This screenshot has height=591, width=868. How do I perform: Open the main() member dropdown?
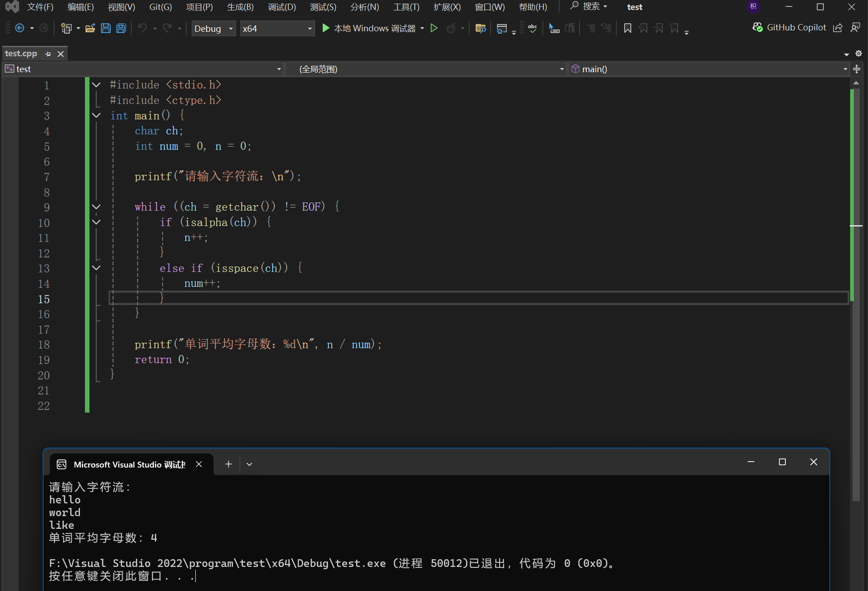point(709,69)
